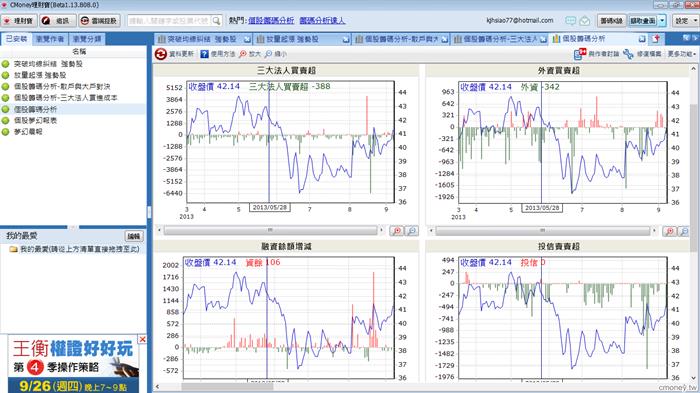The height and width of the screenshot is (393, 700).
Task: Switch to the 瀏覽作者 tab
Action: 50,39
